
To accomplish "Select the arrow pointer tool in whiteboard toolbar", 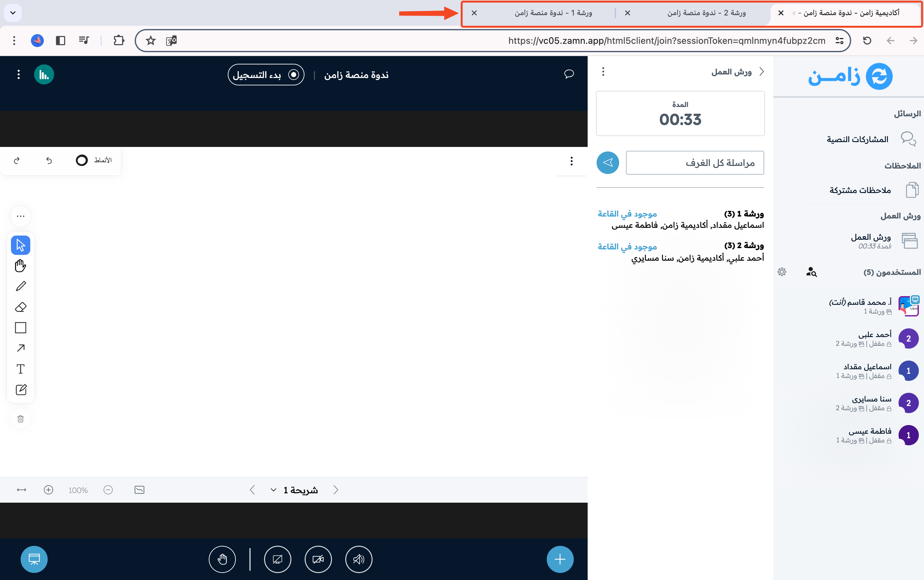I will click(21, 245).
